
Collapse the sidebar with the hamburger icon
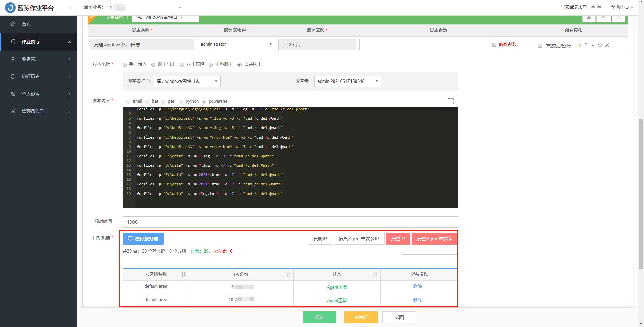point(73,8)
